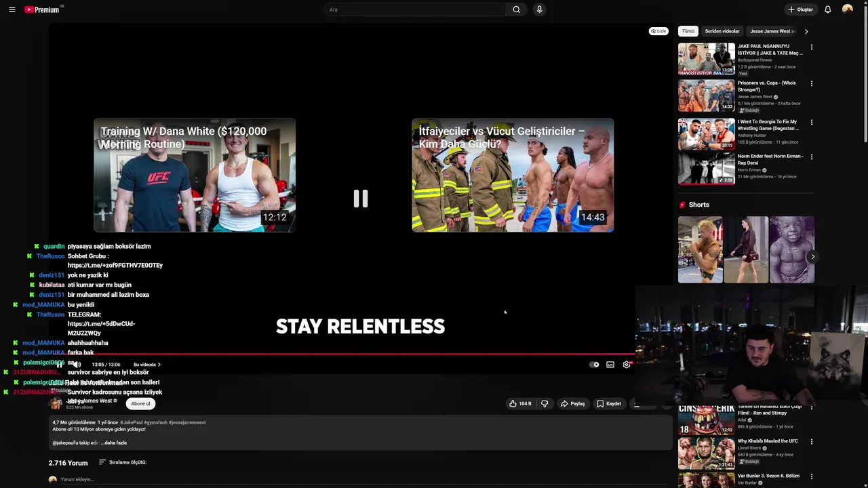Screen dimensions: 868x488
Task: Click the search magnifier button
Action: (516, 9)
